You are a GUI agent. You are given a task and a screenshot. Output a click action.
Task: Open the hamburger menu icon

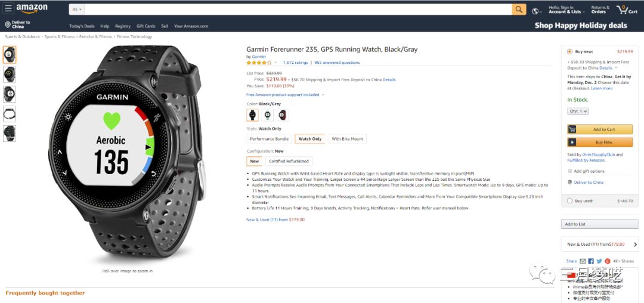(8, 9)
